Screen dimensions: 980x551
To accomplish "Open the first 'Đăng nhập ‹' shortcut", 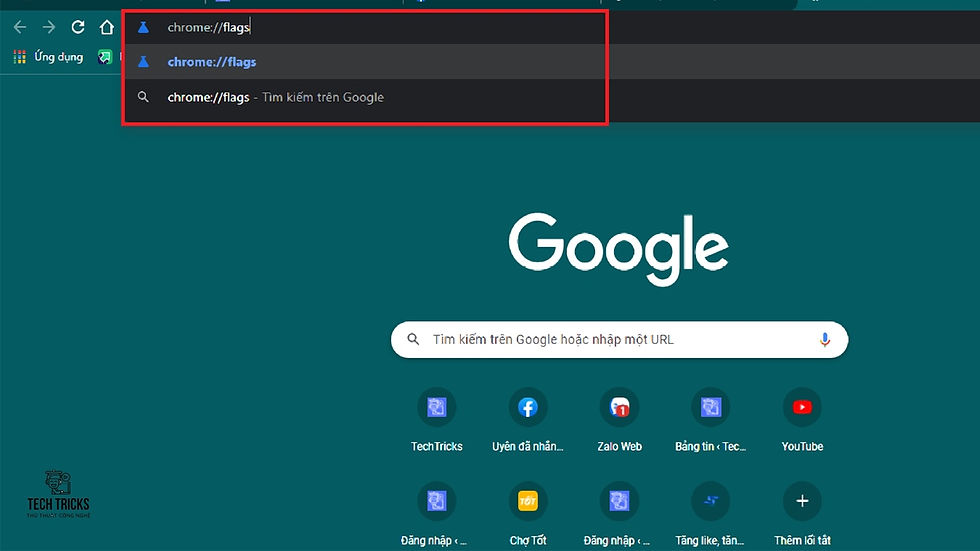I will [x=436, y=514].
